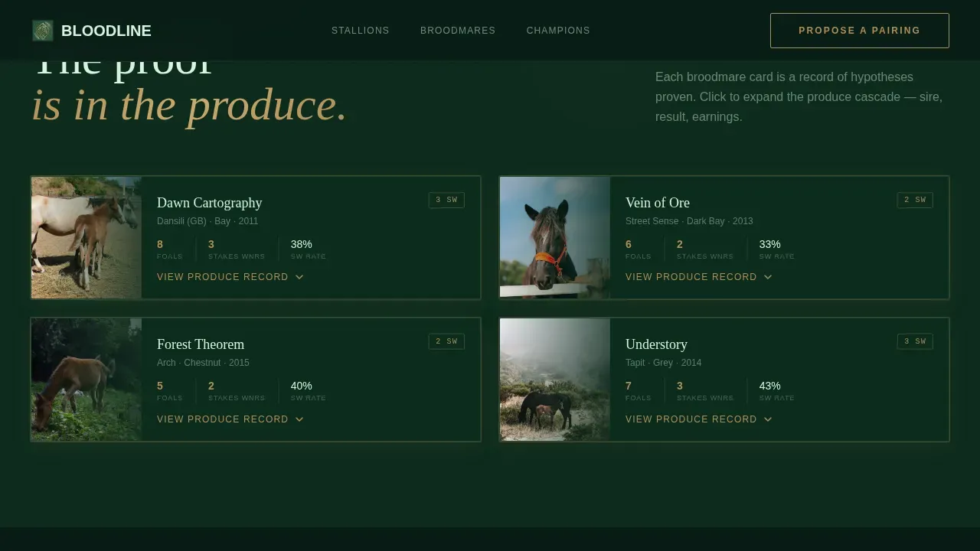Click the Bloodline logo icon
Image resolution: width=980 pixels, height=551 pixels.
tap(43, 31)
